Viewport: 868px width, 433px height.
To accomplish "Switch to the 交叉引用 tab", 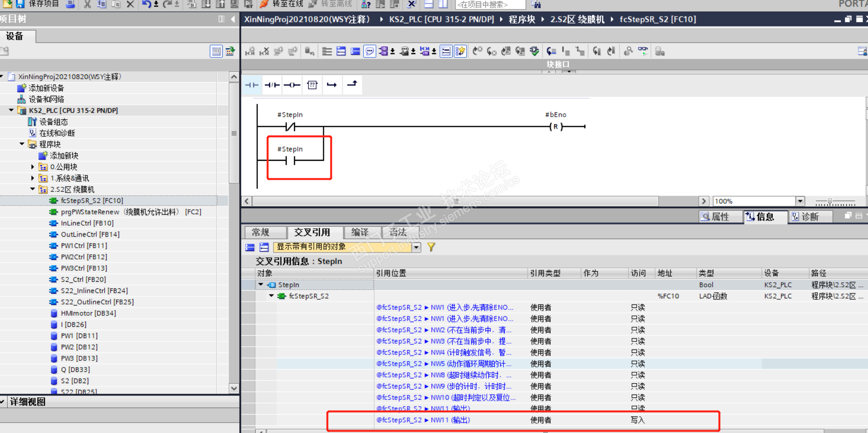I will 315,232.
